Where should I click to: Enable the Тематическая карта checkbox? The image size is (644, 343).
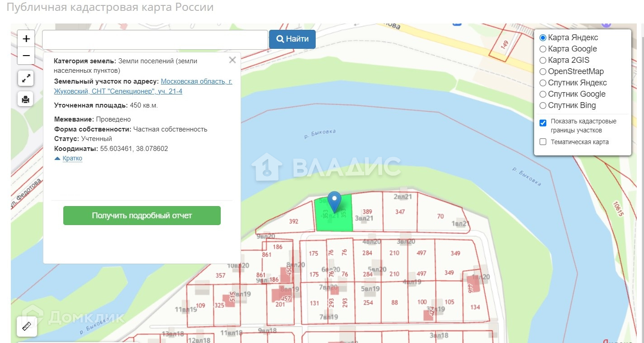coord(543,142)
